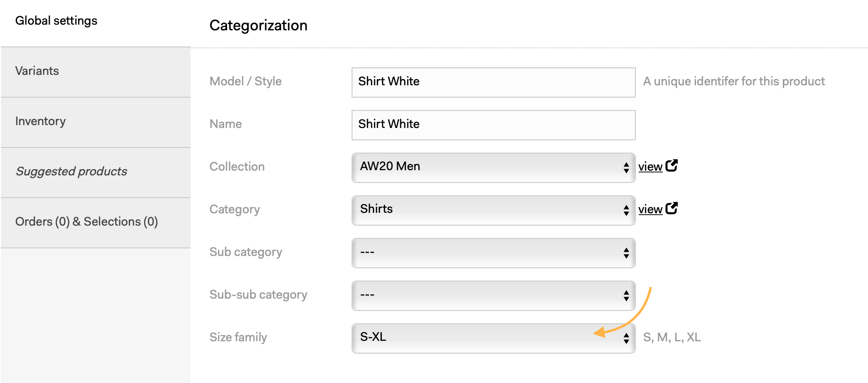Viewport: 868px width, 383px height.
Task: Click the Sub-sub category dropdown arrows icon
Action: point(626,295)
